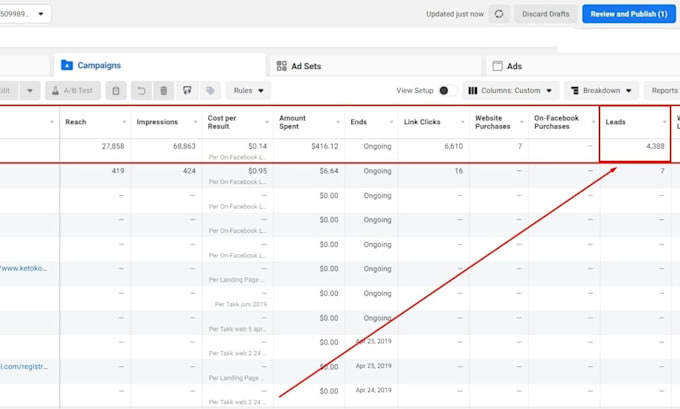680x409 pixels.
Task: Select the 4,388 leads total cell
Action: tap(655, 146)
